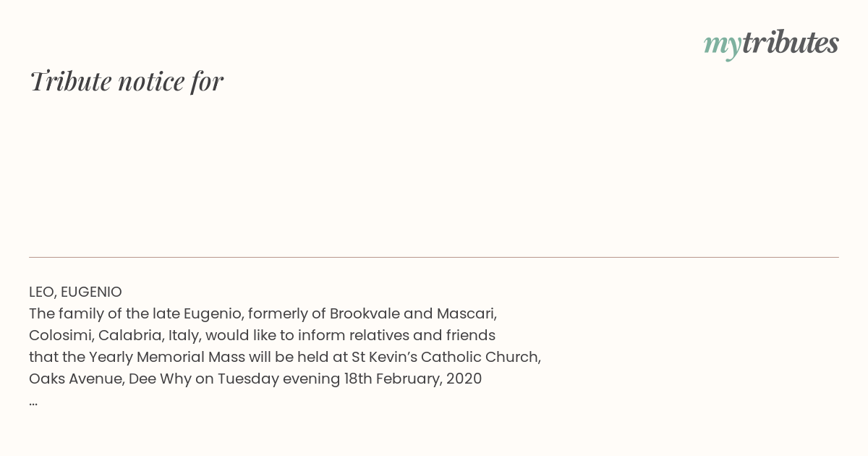Image resolution: width=868 pixels, height=456 pixels.
Task: Click the trailing ellipsis to read more
Action: [33, 402]
